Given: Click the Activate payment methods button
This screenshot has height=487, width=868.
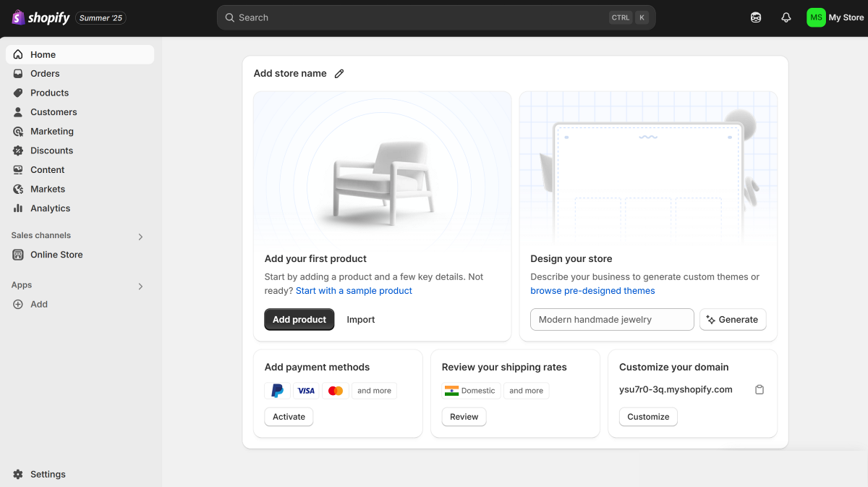Looking at the screenshot, I should (x=289, y=417).
